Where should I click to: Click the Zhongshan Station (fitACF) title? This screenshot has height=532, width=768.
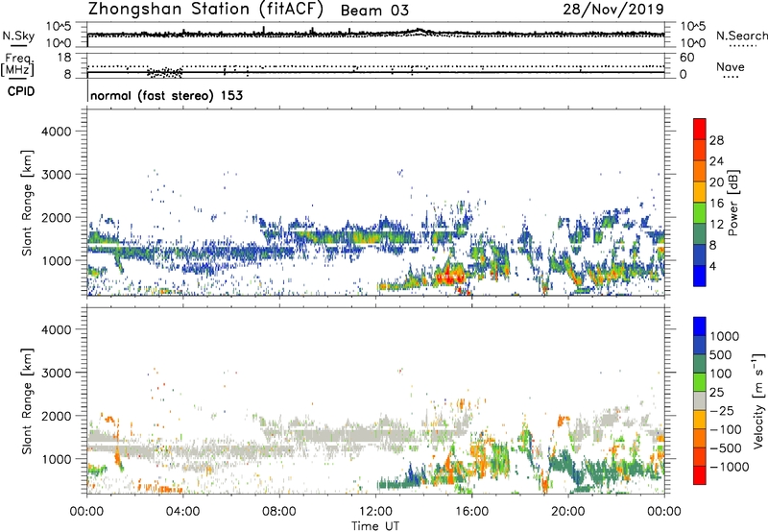click(x=205, y=10)
